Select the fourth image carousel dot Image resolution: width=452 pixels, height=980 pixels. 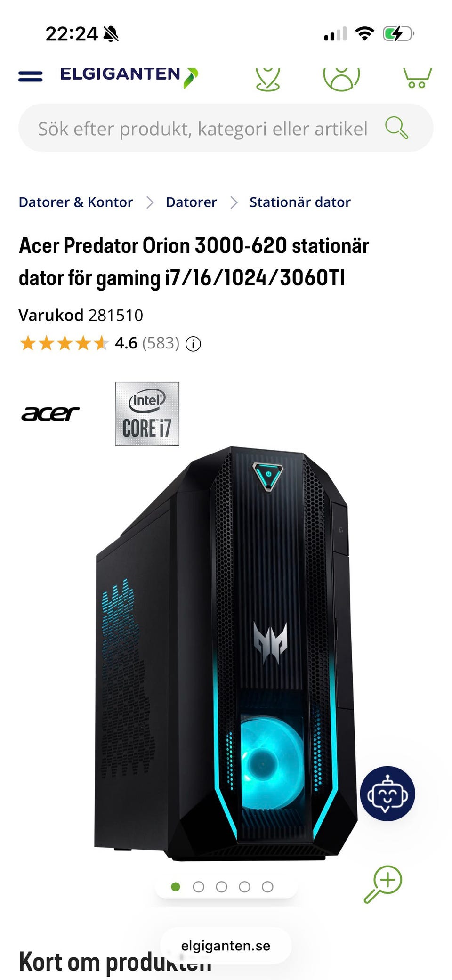[x=244, y=887]
